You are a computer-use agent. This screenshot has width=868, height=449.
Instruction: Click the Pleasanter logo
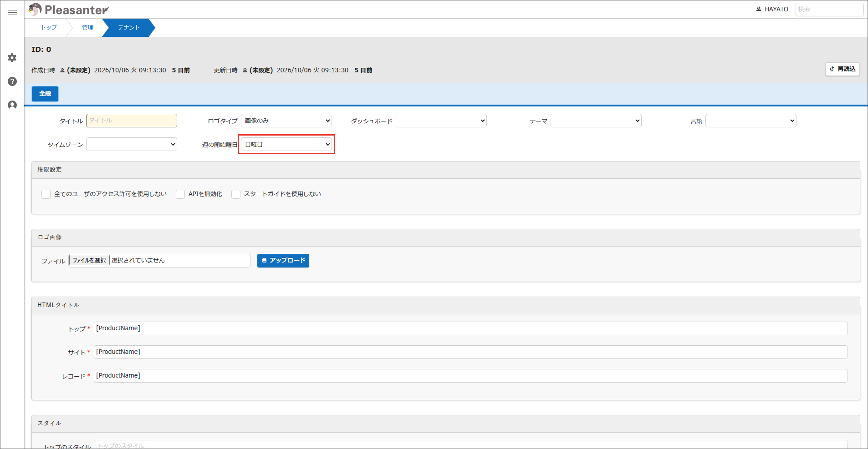[x=69, y=10]
